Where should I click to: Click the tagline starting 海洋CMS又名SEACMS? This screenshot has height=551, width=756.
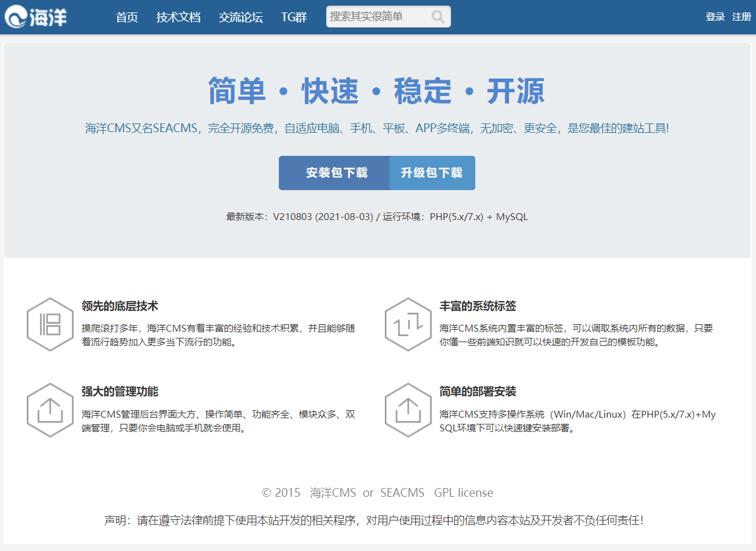click(x=377, y=128)
